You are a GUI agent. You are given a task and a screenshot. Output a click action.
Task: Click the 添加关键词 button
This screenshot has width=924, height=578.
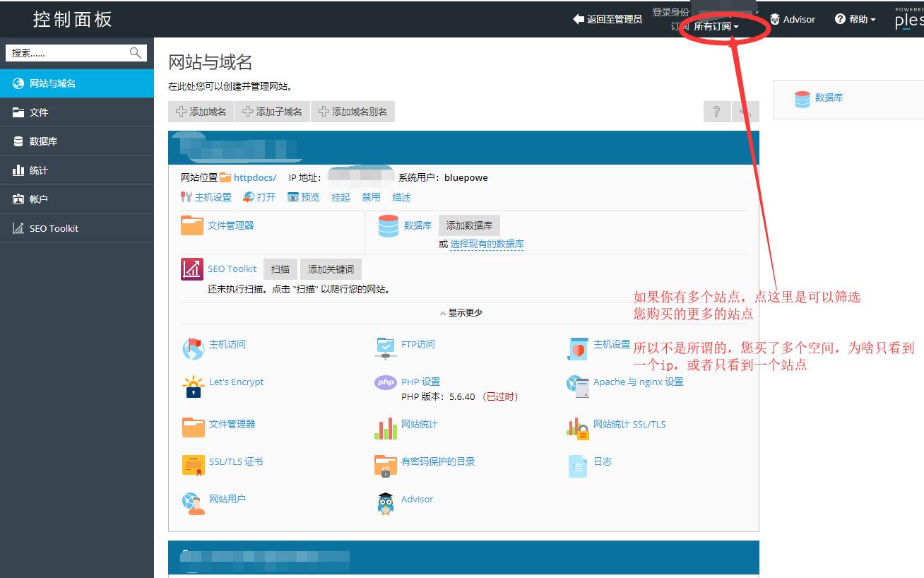(331, 269)
